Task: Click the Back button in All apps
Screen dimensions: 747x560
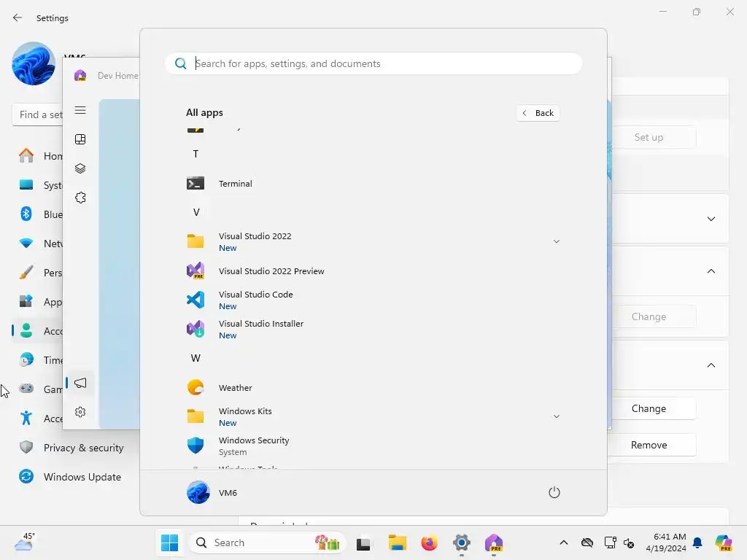Action: point(538,113)
